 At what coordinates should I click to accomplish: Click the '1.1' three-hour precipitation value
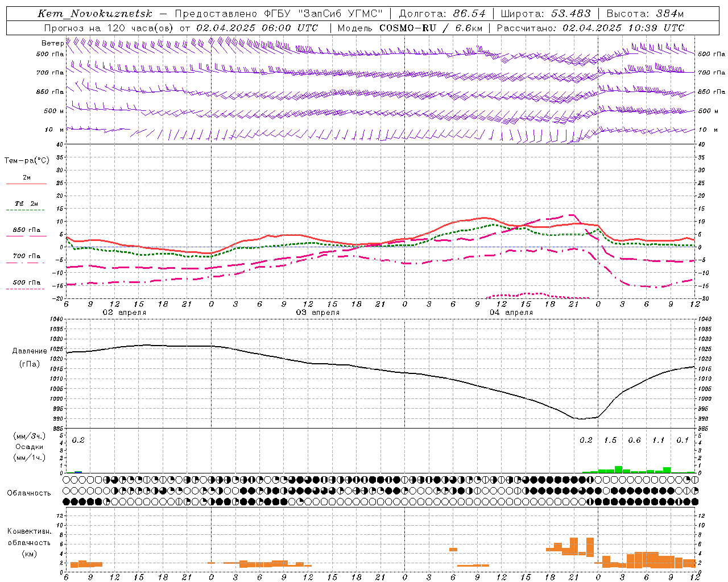(658, 440)
